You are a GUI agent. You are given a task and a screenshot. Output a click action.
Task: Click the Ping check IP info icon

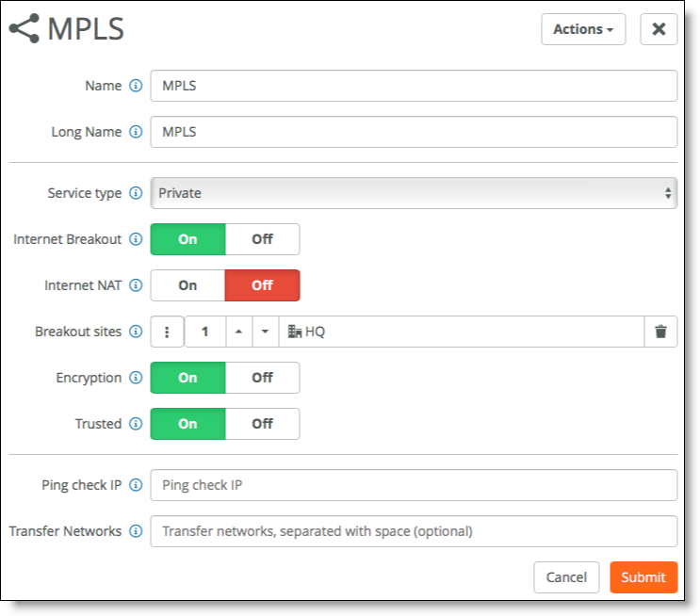(x=136, y=485)
